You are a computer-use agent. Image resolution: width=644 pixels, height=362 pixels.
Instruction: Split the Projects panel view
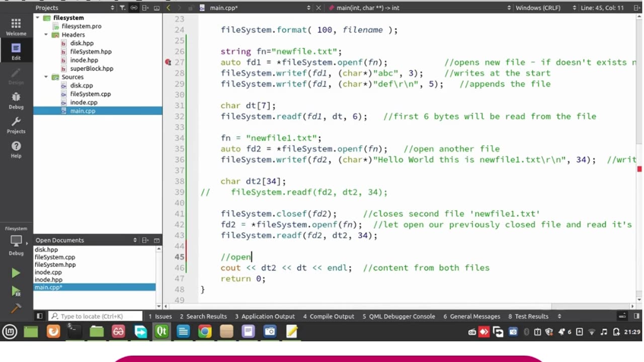pyautogui.click(x=146, y=8)
